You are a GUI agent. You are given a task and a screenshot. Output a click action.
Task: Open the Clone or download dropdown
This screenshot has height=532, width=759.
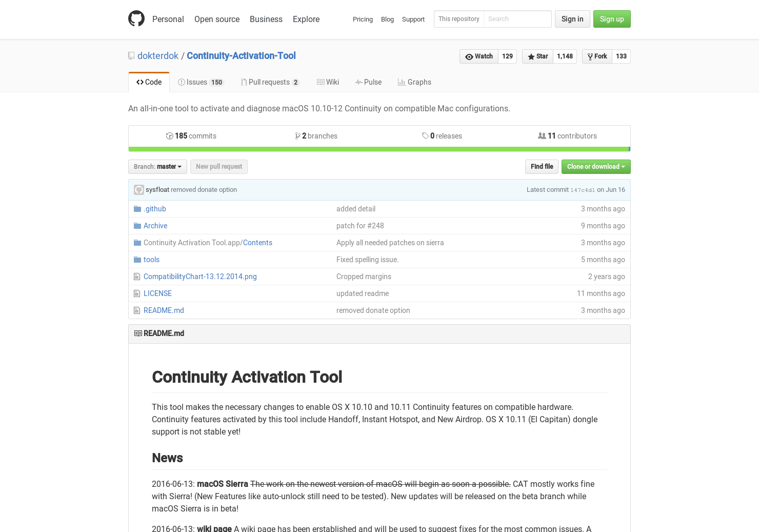(596, 166)
